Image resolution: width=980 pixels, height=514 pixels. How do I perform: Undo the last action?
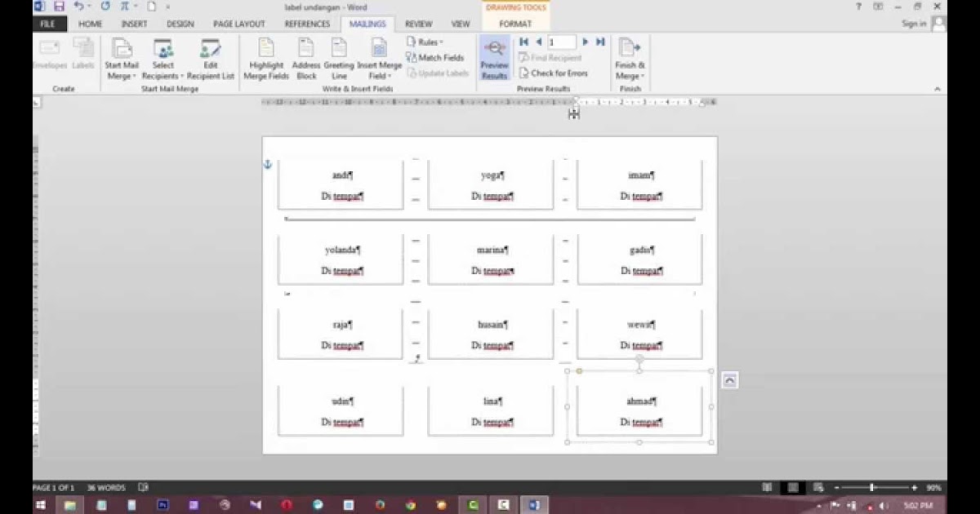tap(78, 6)
